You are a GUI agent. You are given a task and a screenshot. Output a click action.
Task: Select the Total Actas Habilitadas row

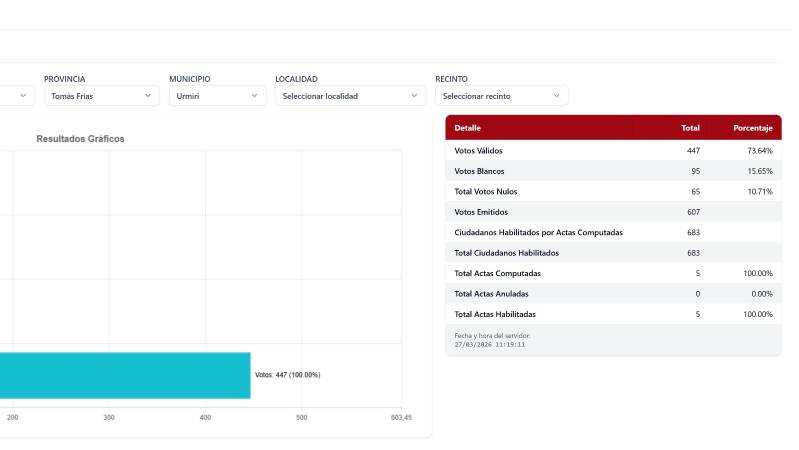612,314
